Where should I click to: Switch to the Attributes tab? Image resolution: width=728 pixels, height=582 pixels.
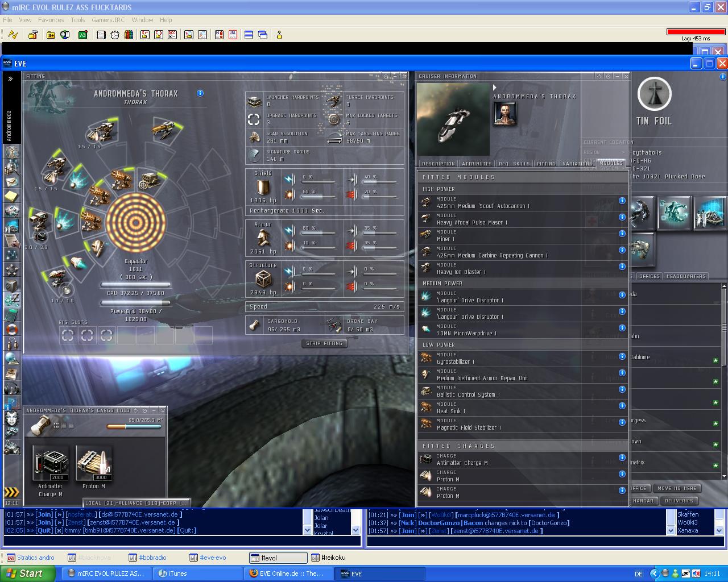tap(477, 164)
